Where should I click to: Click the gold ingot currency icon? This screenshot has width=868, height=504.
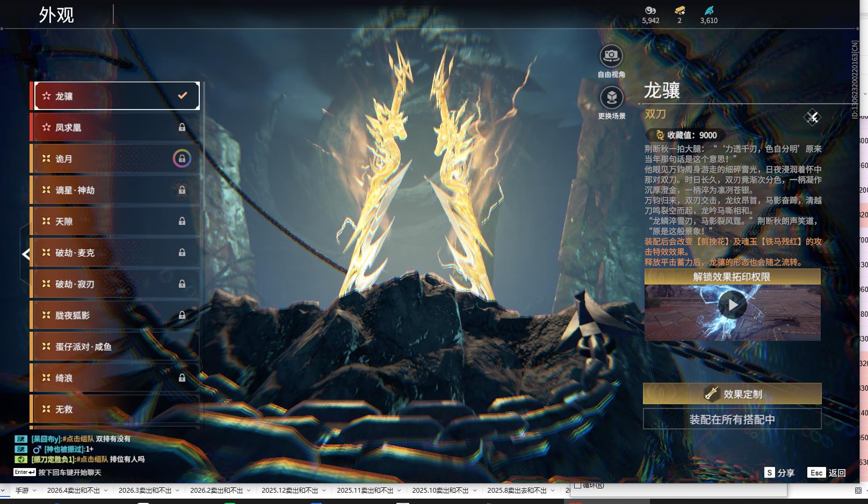coord(679,10)
